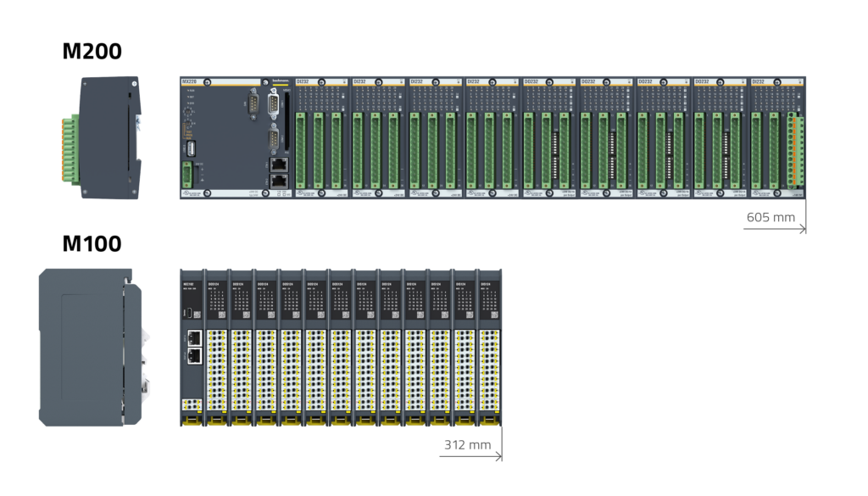Select the bottom side-view gray module

[93, 346]
